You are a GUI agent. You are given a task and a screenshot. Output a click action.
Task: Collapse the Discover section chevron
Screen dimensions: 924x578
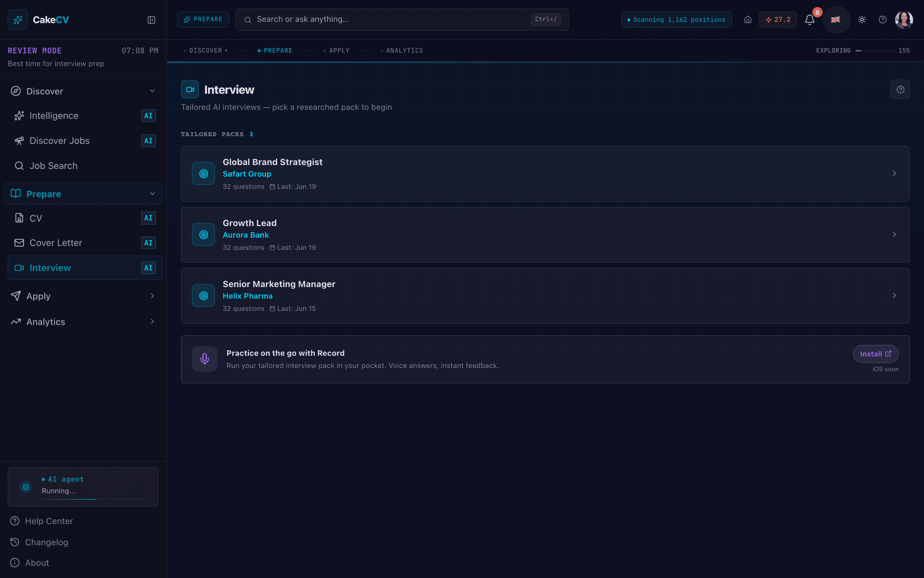(x=152, y=91)
